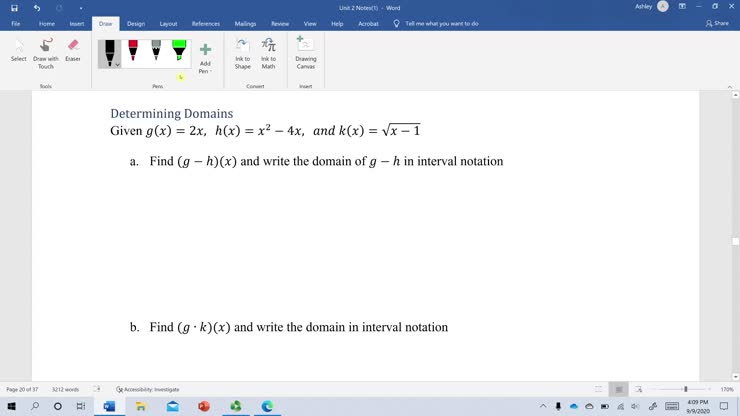The image size is (740, 416).
Task: Click Ink to Math
Action: click(268, 51)
